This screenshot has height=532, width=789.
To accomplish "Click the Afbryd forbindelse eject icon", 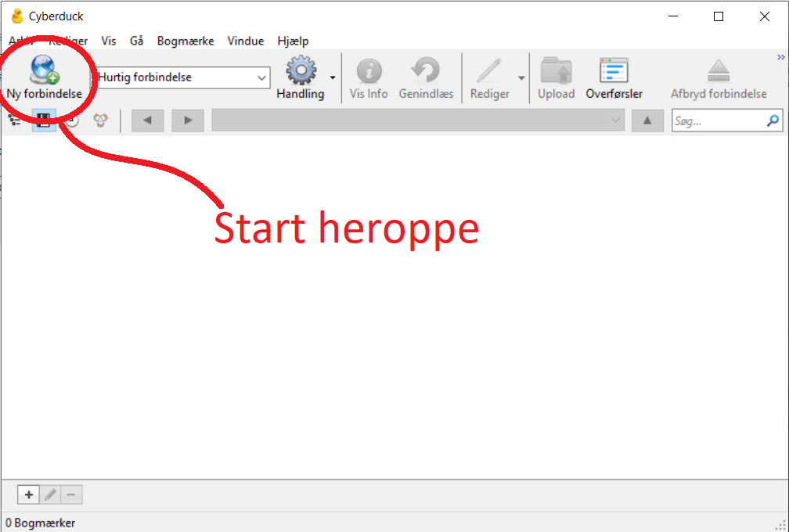I will pyautogui.click(x=718, y=70).
